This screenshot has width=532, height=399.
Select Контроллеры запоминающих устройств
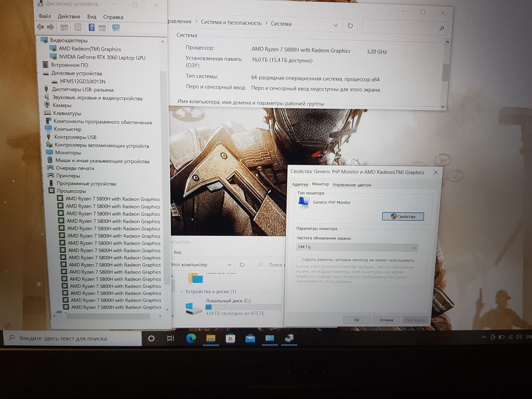[x=102, y=145]
